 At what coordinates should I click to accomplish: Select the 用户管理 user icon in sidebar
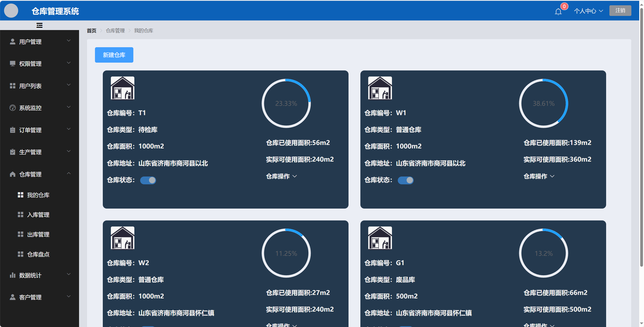pyautogui.click(x=13, y=42)
